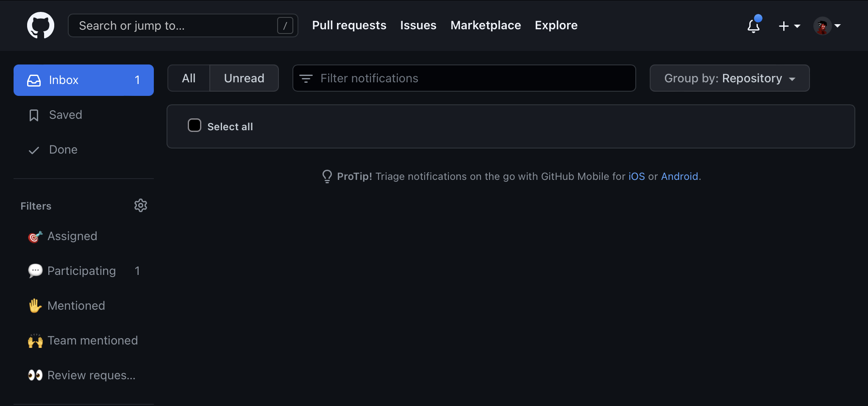
Task: Click the Inbox icon in the sidebar
Action: point(35,80)
